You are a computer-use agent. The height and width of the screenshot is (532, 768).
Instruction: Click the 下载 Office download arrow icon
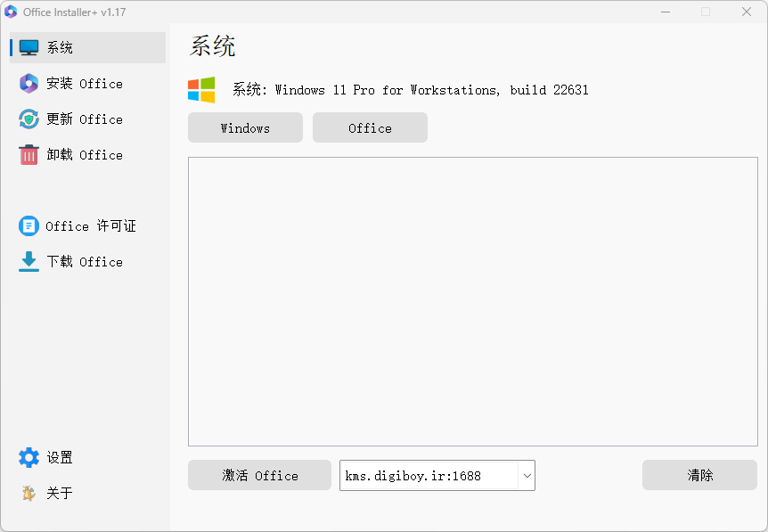[x=28, y=261]
